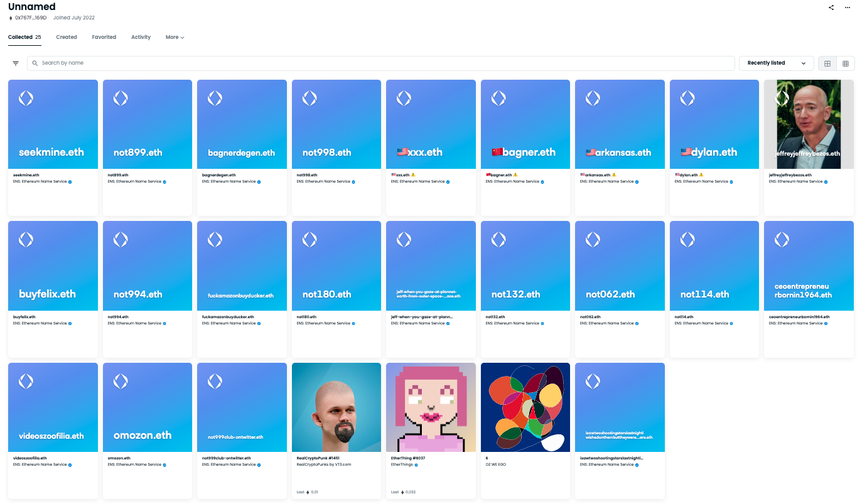Click verified badge under buyfelix.eth
The height and width of the screenshot is (504, 867).
pos(70,324)
